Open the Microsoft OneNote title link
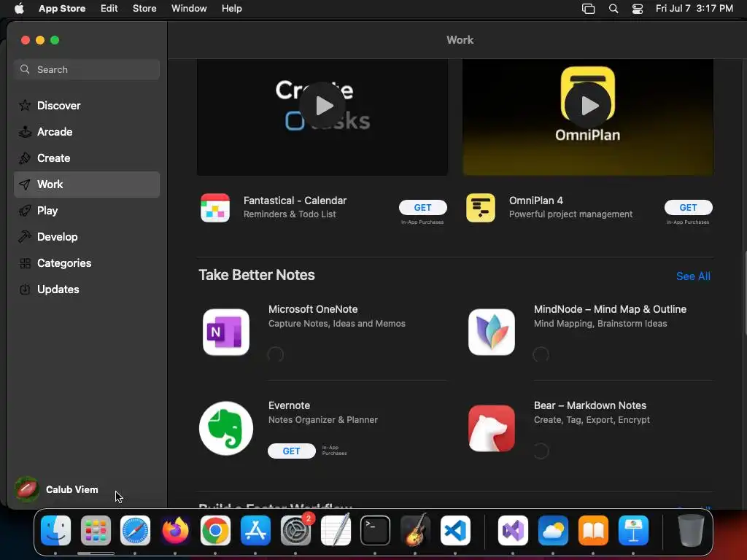Viewport: 747px width, 560px height. pyautogui.click(x=313, y=309)
